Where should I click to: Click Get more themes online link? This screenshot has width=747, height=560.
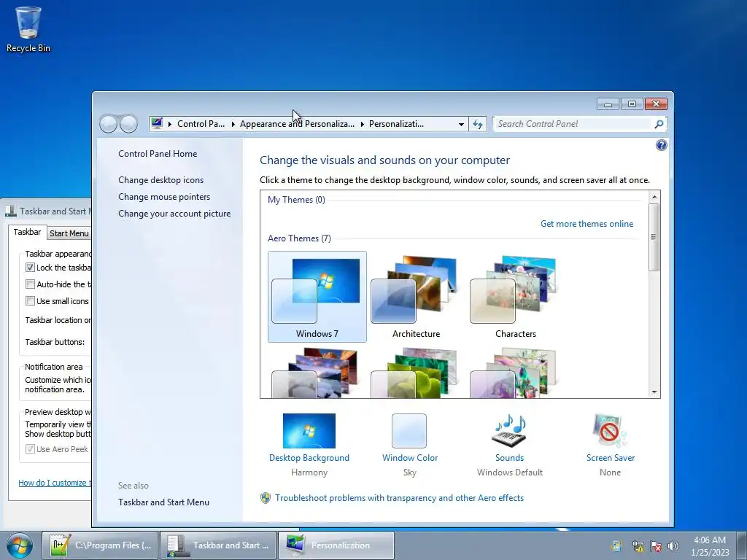tap(587, 224)
